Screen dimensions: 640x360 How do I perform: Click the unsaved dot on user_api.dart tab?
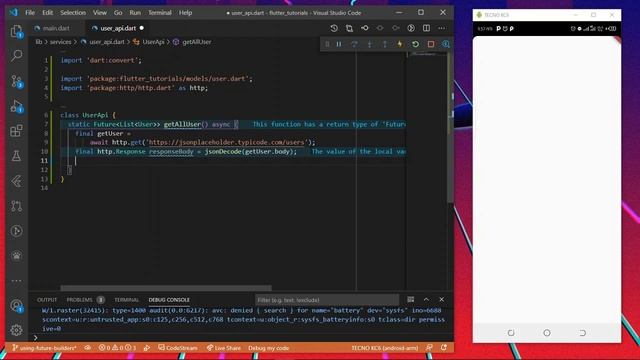pos(142,28)
